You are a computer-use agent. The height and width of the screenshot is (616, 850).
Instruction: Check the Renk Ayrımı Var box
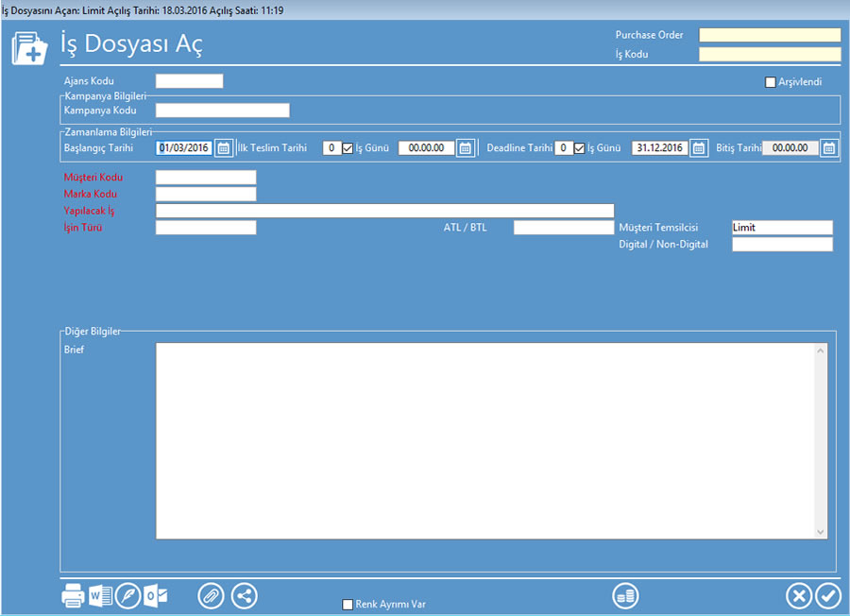(x=348, y=604)
